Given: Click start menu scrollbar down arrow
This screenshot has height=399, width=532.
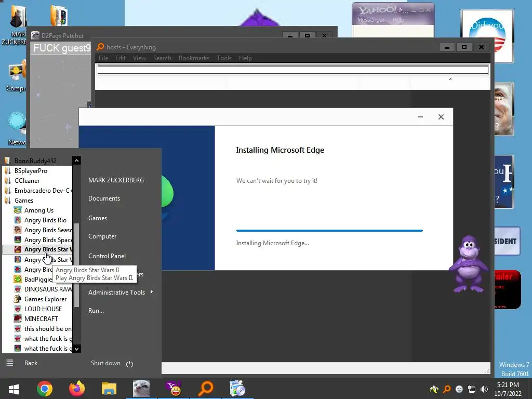Looking at the screenshot, I should (x=77, y=349).
